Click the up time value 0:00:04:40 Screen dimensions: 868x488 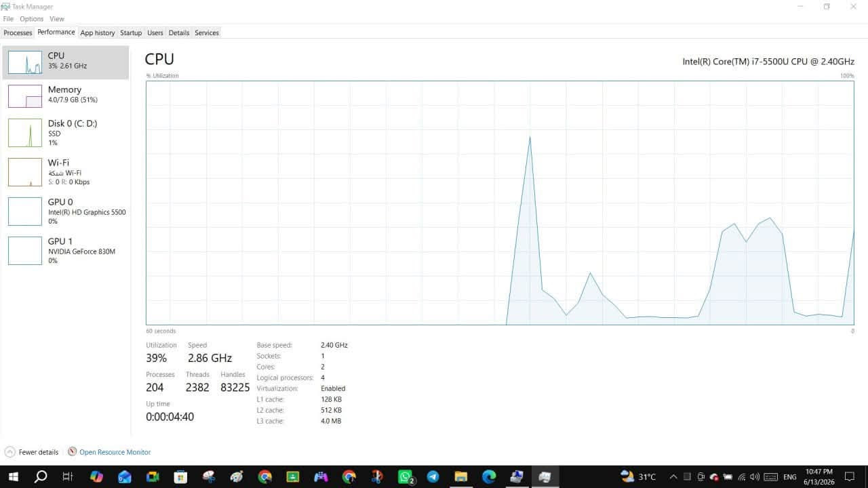click(x=170, y=417)
